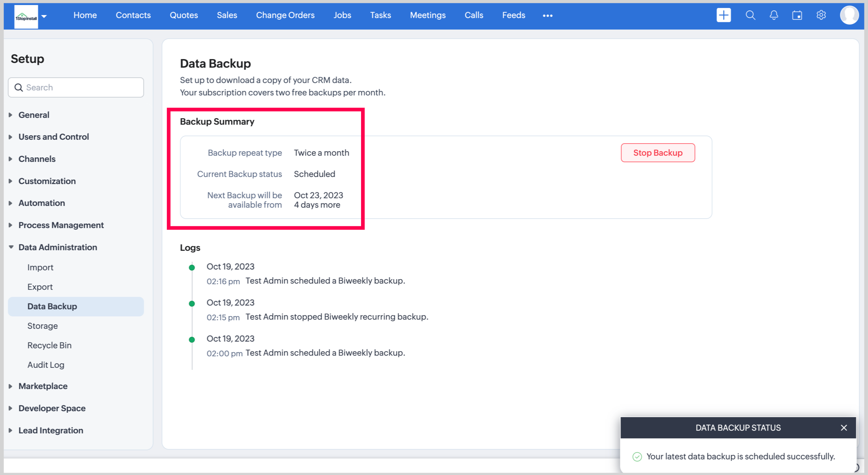Screen dimensions: 868x475
Task: Close the Data Backup Status popup
Action: coord(843,427)
